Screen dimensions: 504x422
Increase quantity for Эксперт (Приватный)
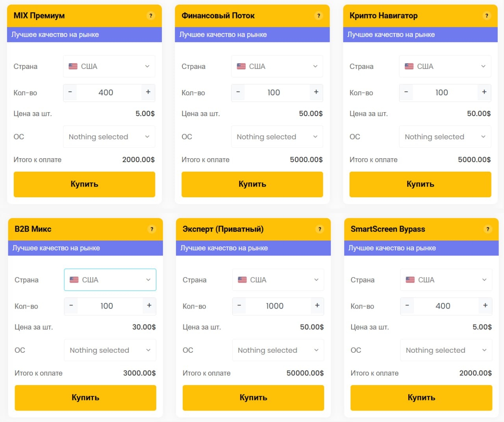pyautogui.click(x=317, y=305)
